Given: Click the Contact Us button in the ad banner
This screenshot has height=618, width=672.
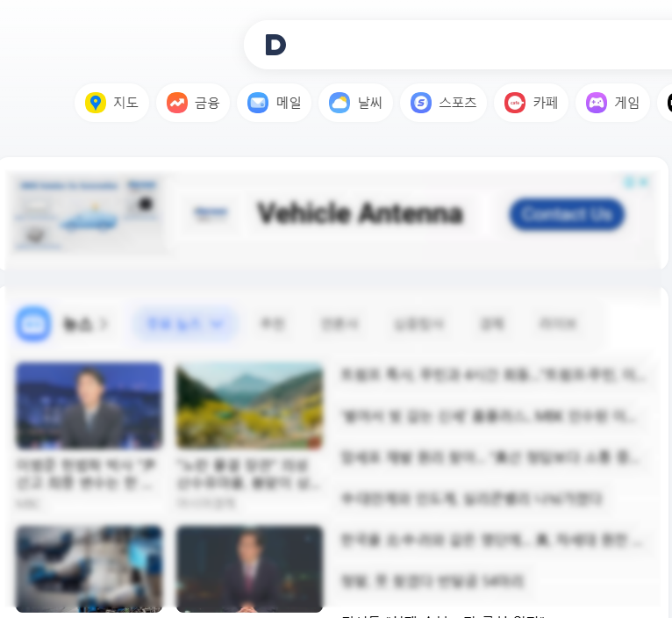Looking at the screenshot, I should (x=567, y=214).
